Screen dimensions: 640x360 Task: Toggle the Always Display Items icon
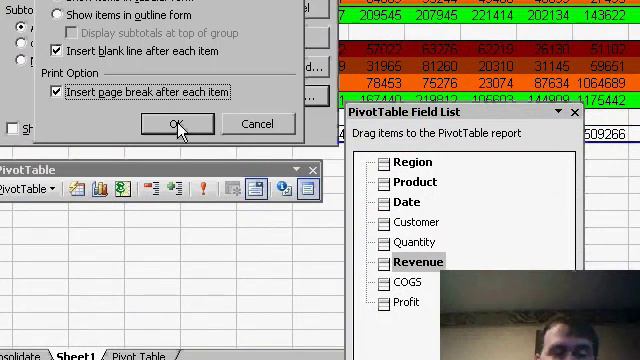tap(256, 189)
